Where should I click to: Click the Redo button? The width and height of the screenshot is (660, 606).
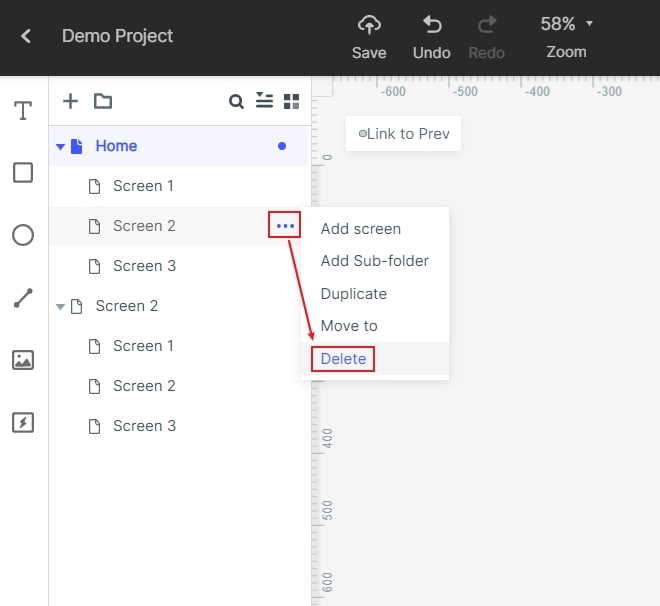tap(487, 37)
